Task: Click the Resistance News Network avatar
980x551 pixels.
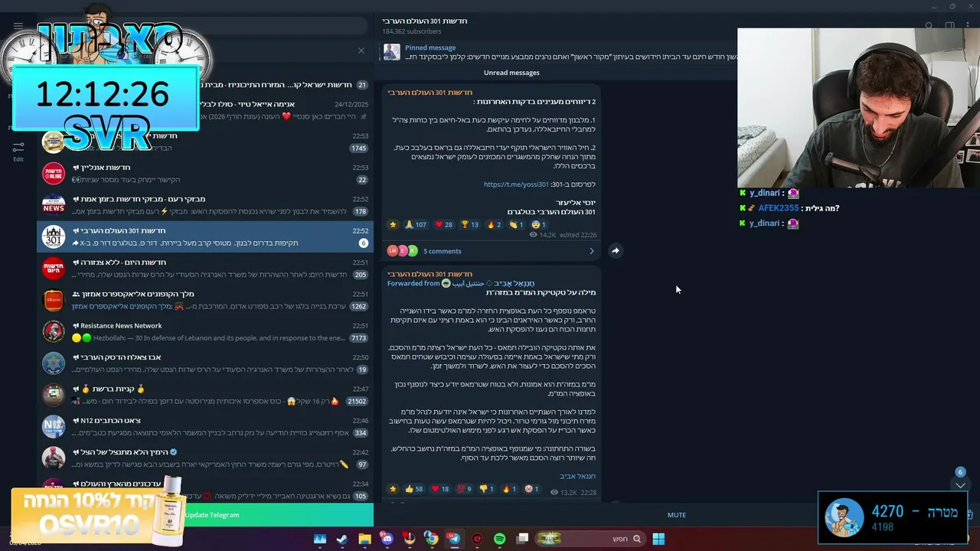Action: coord(53,331)
